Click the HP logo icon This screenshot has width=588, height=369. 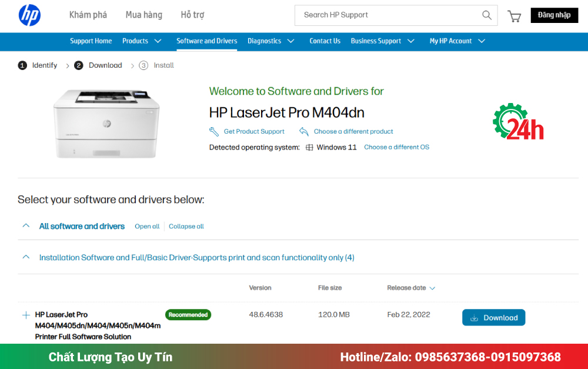pos(29,15)
